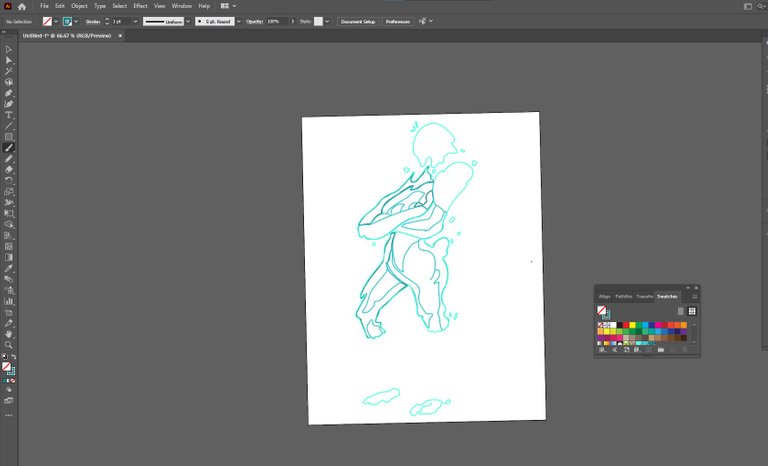Open the stroke weight dropdown
The image size is (768, 466).
(135, 22)
